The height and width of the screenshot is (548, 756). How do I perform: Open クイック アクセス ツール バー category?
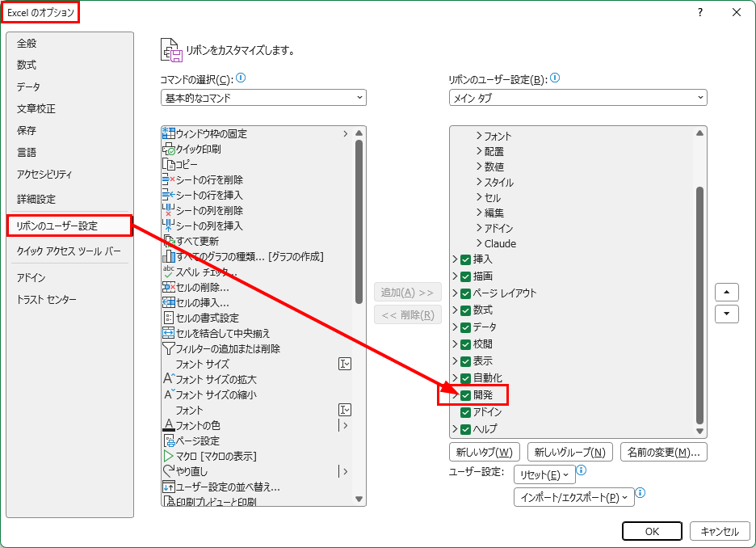(x=69, y=251)
